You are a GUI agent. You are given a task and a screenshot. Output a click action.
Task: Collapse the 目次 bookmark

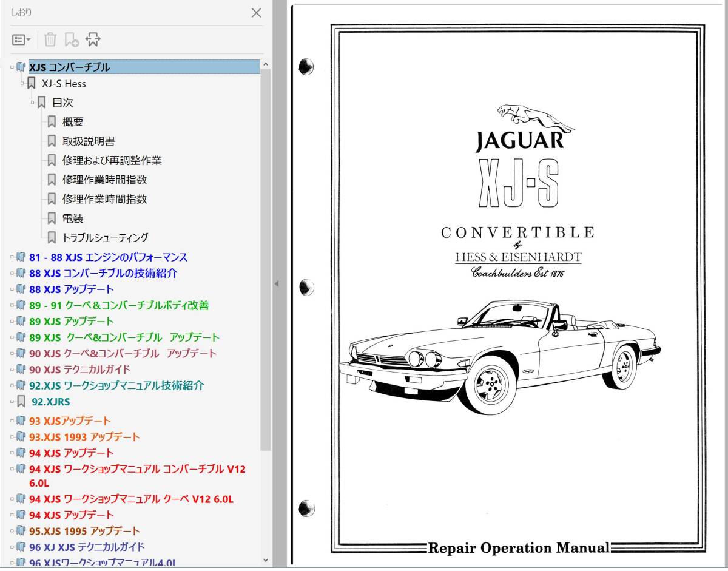tap(33, 103)
